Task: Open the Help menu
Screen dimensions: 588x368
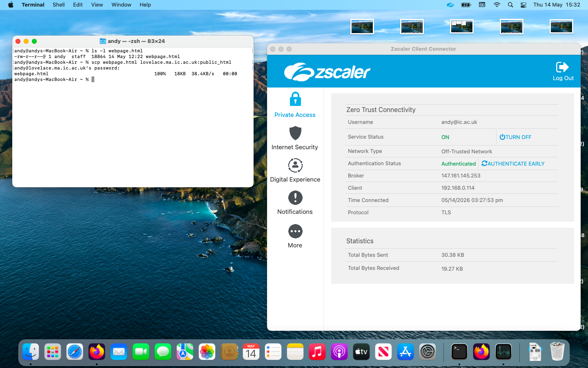Action: [x=145, y=5]
